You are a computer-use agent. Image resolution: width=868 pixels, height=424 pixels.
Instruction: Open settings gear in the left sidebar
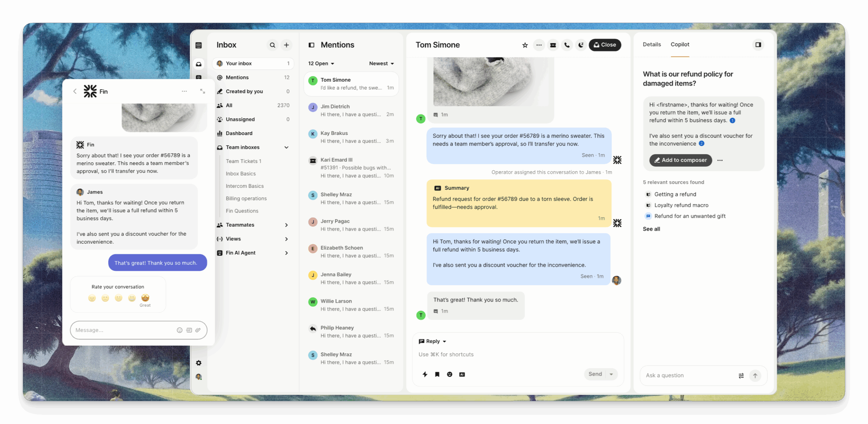click(199, 363)
